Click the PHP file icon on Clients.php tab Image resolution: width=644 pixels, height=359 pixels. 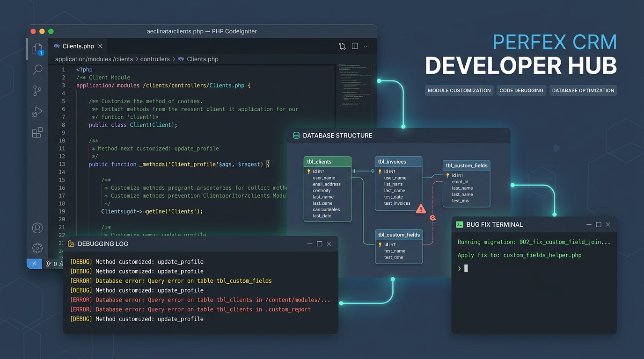(x=57, y=46)
